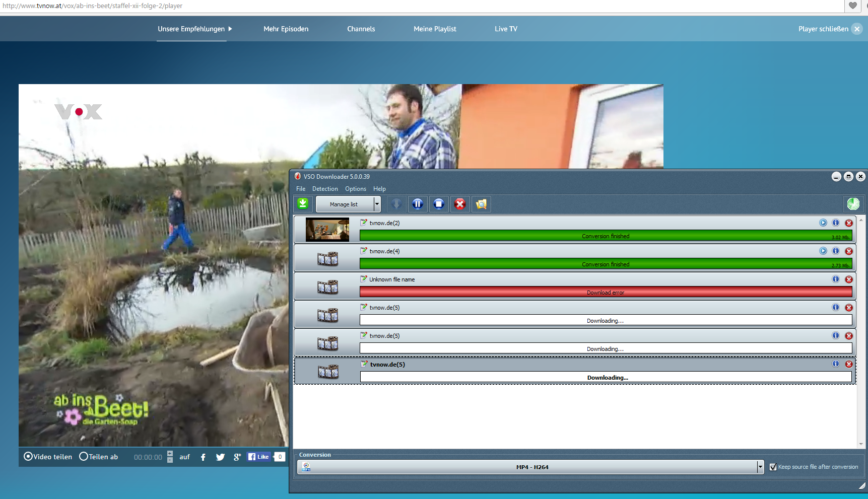Click the red Download error progress bar
Screen dimensions: 868x499
(606, 292)
